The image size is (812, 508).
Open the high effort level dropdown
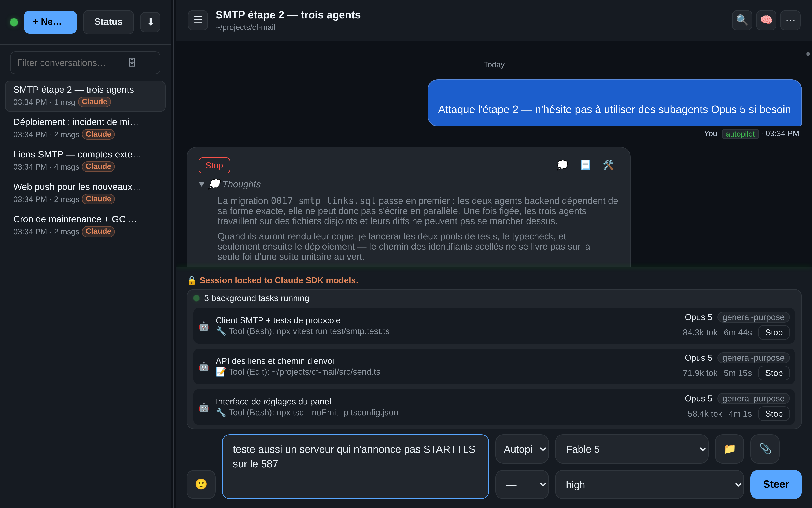coord(649,484)
